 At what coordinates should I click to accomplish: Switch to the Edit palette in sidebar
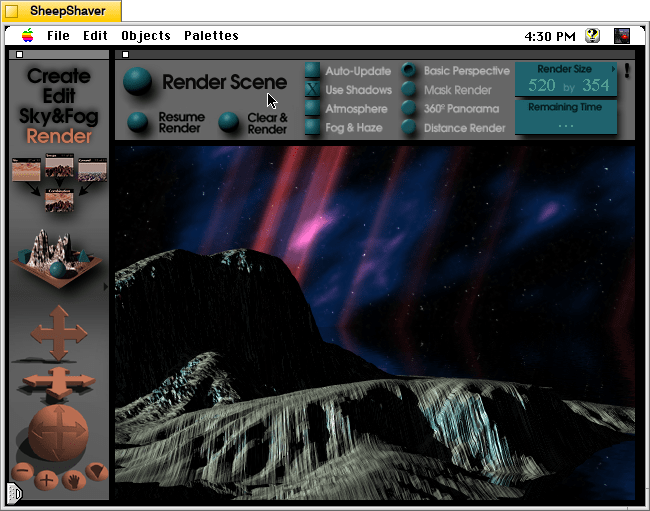pos(59,96)
